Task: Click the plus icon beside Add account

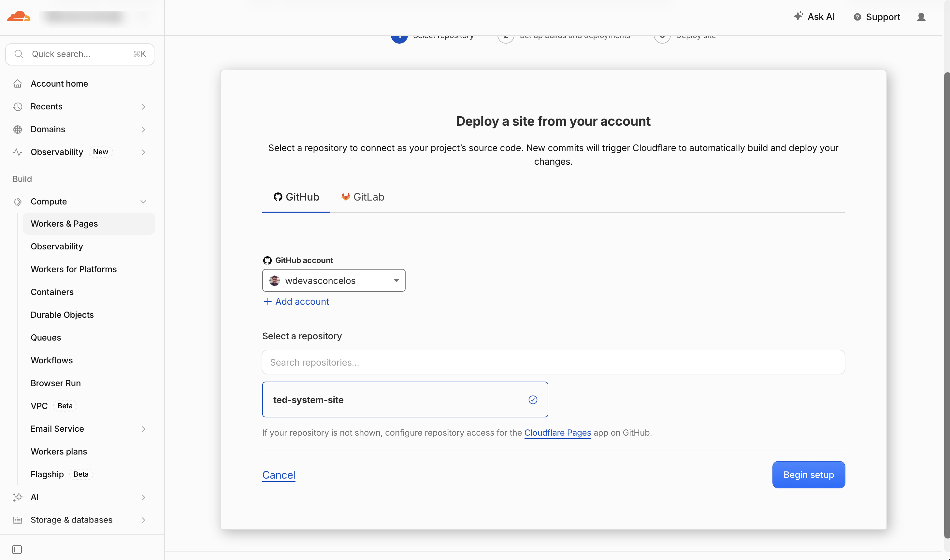Action: 267,301
